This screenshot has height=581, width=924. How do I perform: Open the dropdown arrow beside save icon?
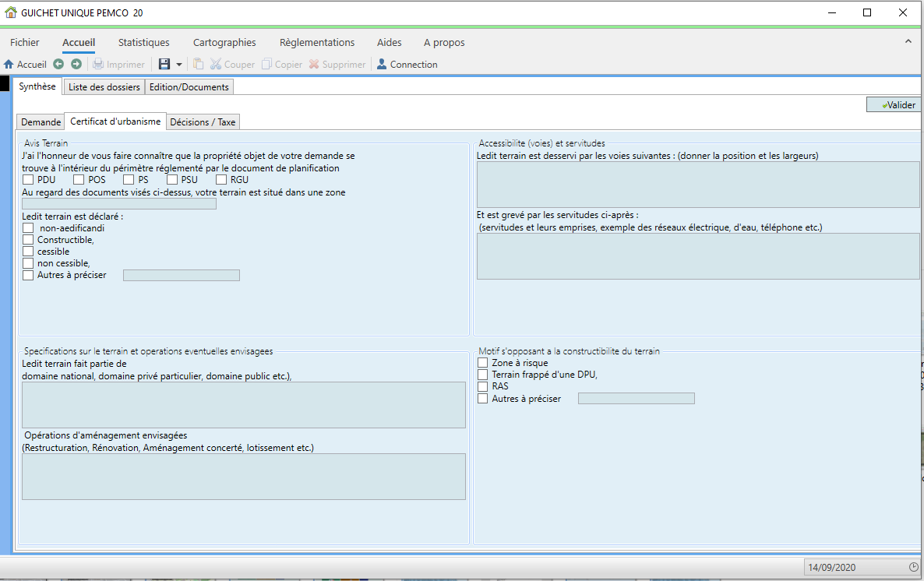click(179, 64)
